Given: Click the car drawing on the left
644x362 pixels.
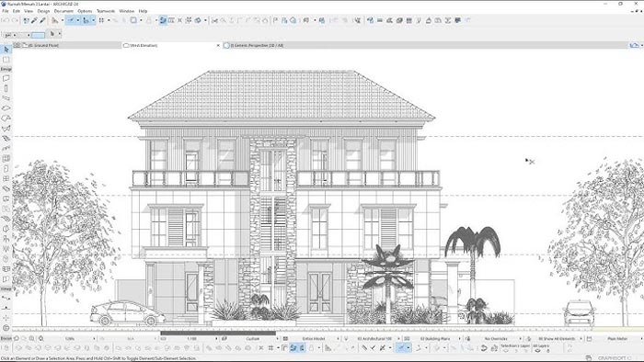Looking at the screenshot, I should point(128,313).
